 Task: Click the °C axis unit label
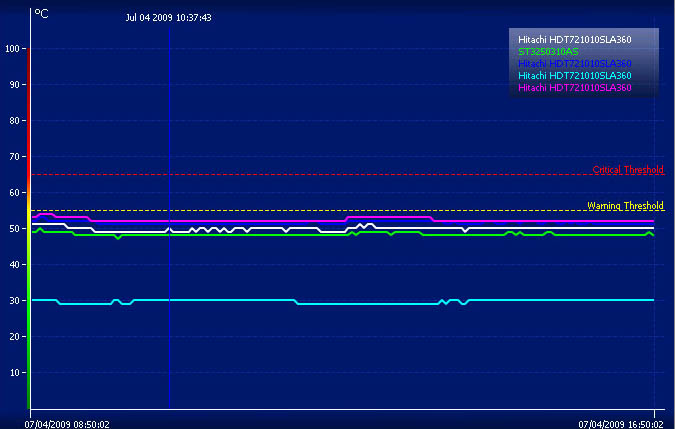coord(41,14)
